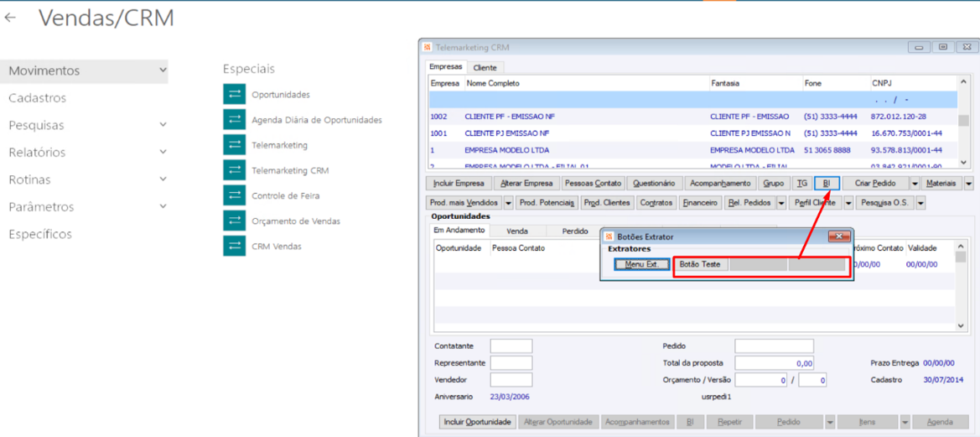Screen dimensions: 980x437
Task: Open dropdown arrow beside Pesquisa O.S.
Action: [x=920, y=202]
